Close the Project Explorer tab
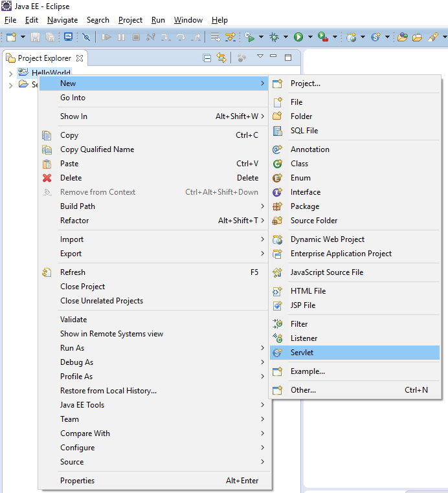This screenshot has width=448, height=493. [x=80, y=58]
